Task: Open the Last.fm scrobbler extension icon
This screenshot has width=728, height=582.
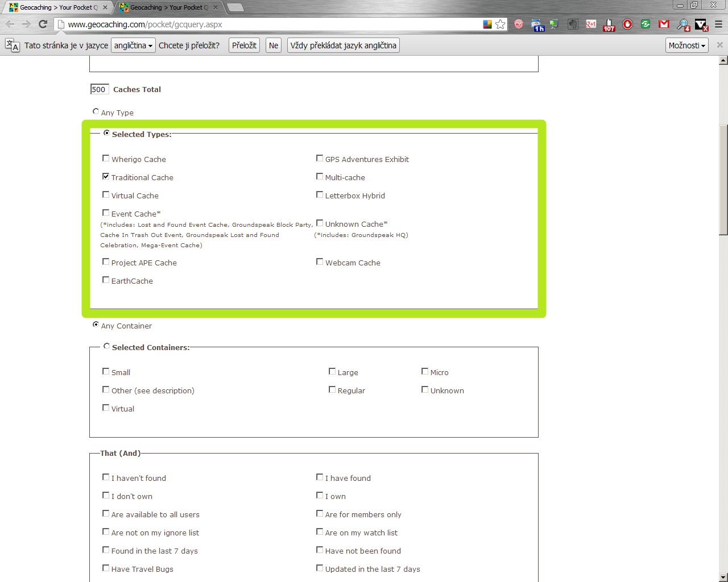Action: 519,24
